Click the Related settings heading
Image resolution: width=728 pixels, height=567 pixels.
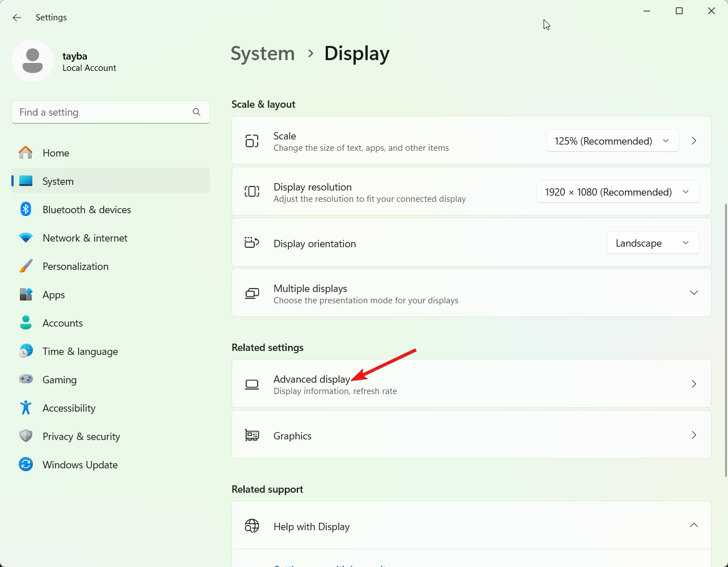267,348
